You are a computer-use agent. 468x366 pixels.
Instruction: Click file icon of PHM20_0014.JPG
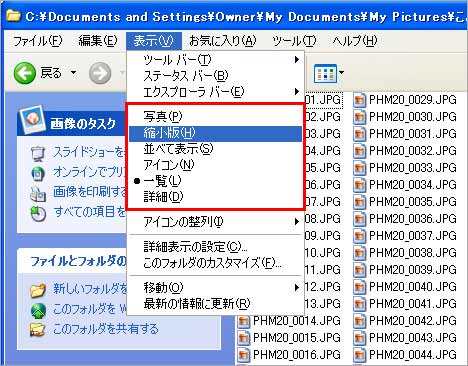(244, 321)
